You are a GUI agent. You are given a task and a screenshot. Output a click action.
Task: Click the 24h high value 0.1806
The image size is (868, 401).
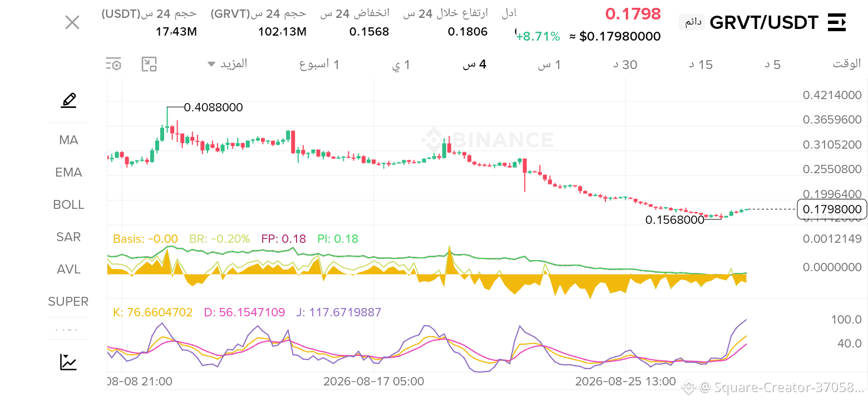(x=468, y=32)
